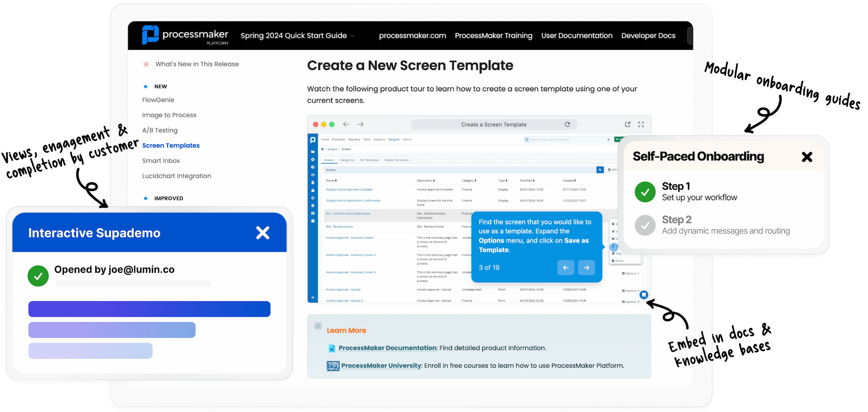The width and height of the screenshot is (868, 412).
Task: Open Developer Docs in the header
Action: [648, 35]
